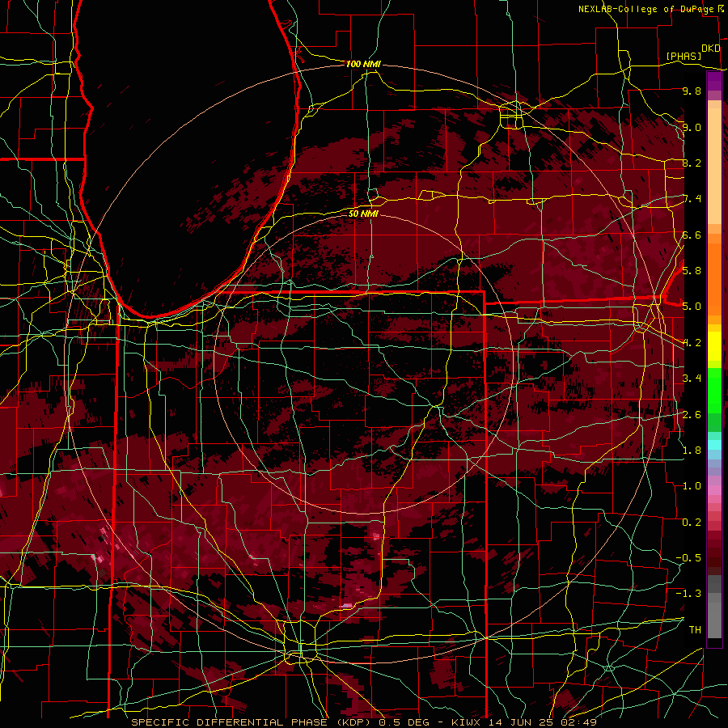Click the 1.8 scale value

(692, 450)
